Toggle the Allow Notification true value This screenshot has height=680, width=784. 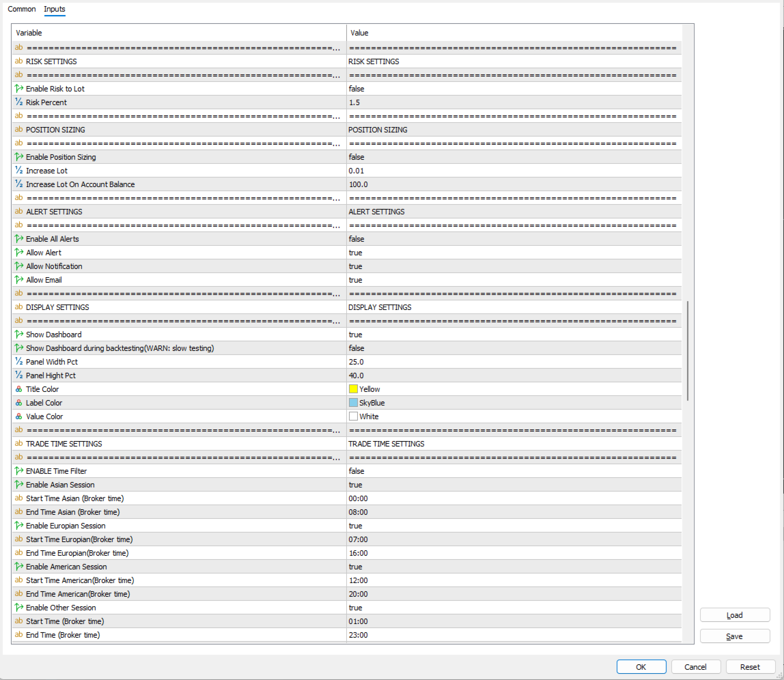pyautogui.click(x=514, y=266)
